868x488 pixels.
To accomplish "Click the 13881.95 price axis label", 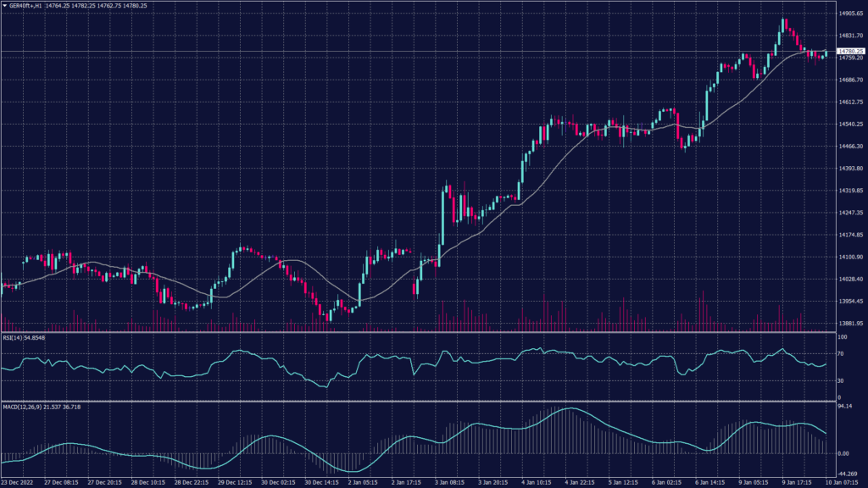I will point(848,324).
